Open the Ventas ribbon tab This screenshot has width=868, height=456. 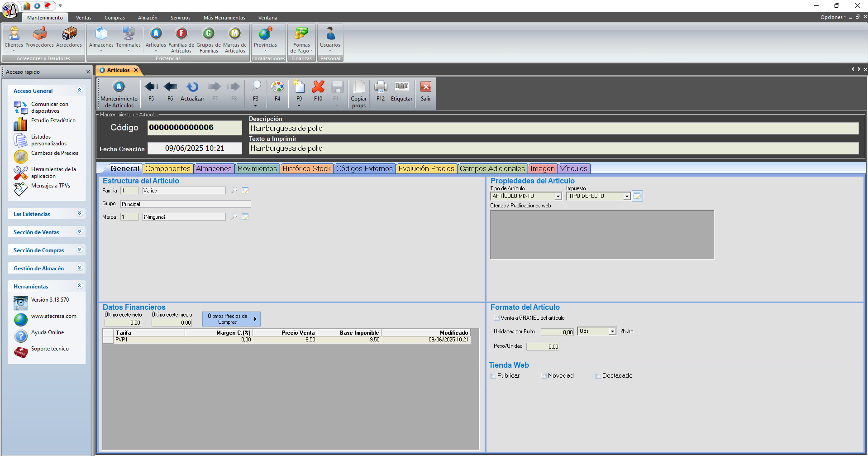point(84,18)
